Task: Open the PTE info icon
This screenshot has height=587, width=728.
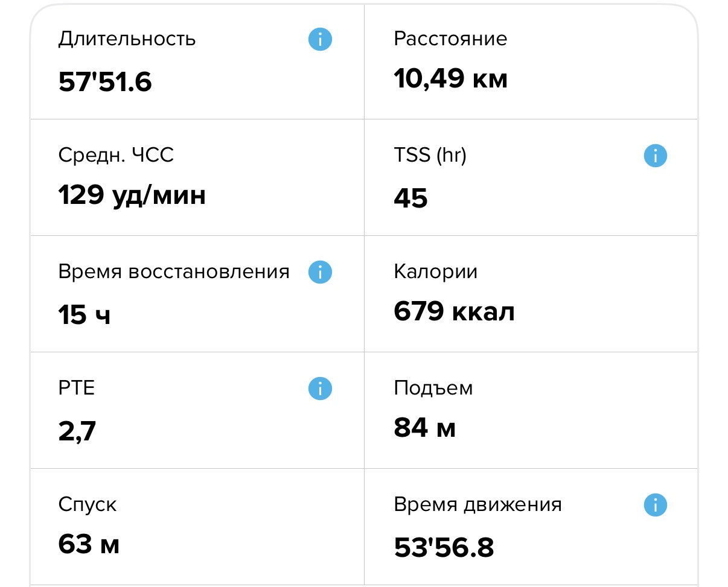Action: pyautogui.click(x=320, y=388)
